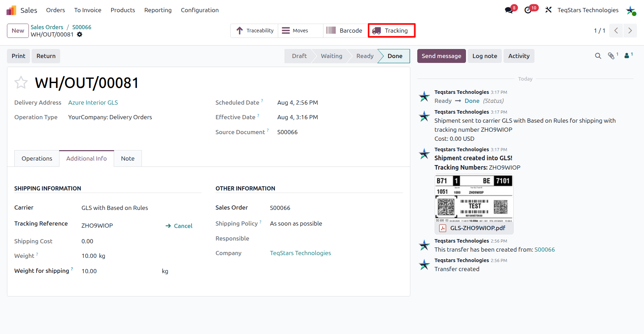Viewport: 644px width, 334px height.
Task: Open the TeqStars Technologies company switcher
Action: (588, 10)
